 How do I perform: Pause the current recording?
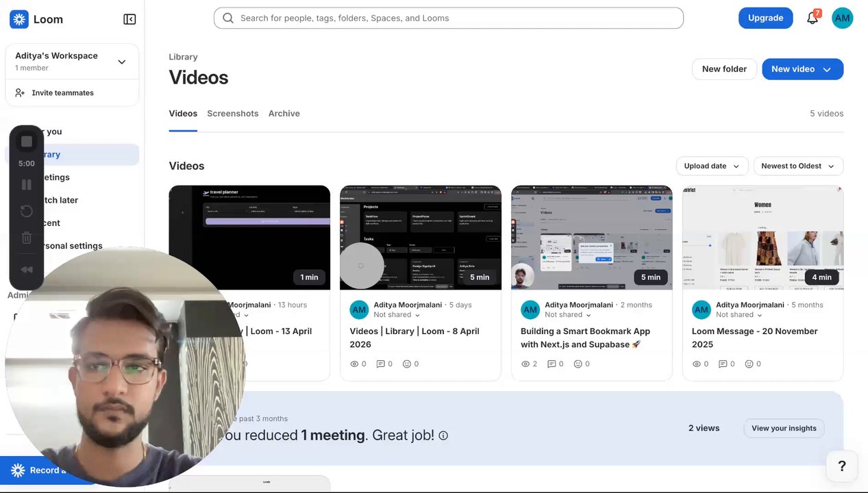(x=27, y=184)
